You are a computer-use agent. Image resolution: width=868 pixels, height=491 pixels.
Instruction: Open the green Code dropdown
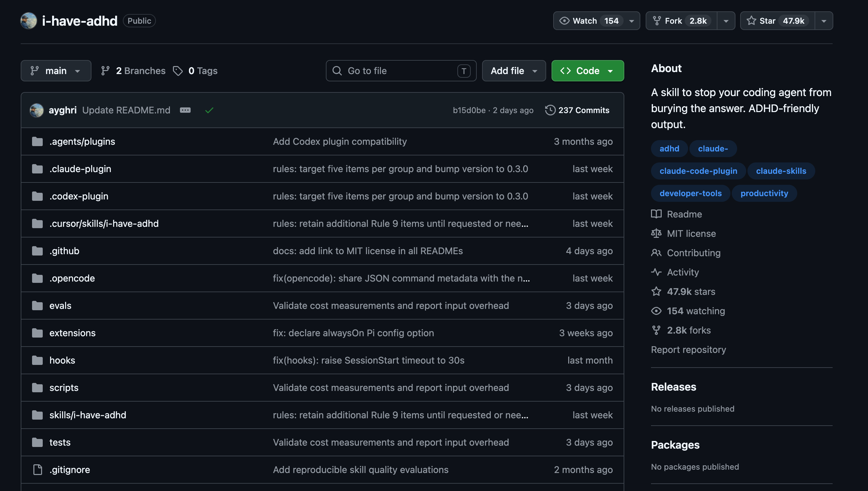[x=588, y=71]
